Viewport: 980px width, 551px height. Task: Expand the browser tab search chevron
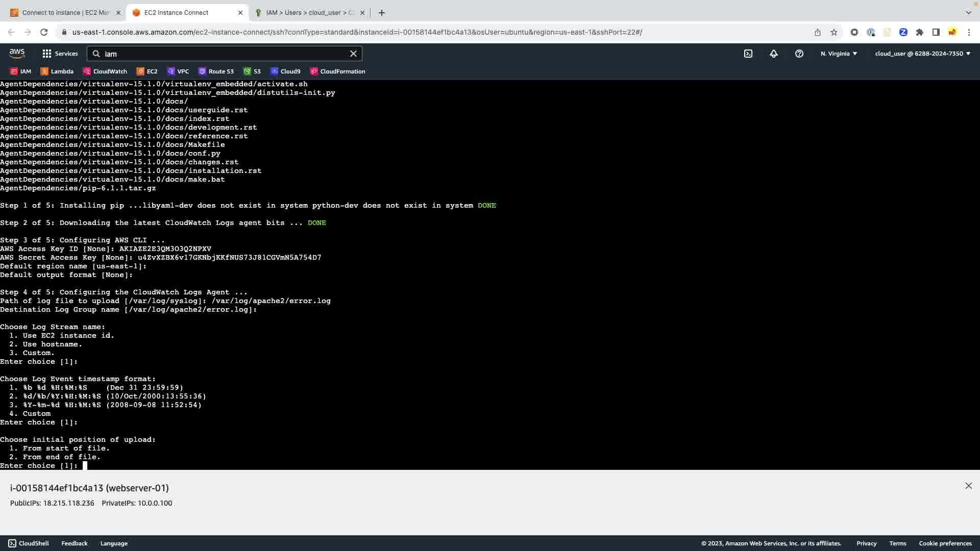968,12
